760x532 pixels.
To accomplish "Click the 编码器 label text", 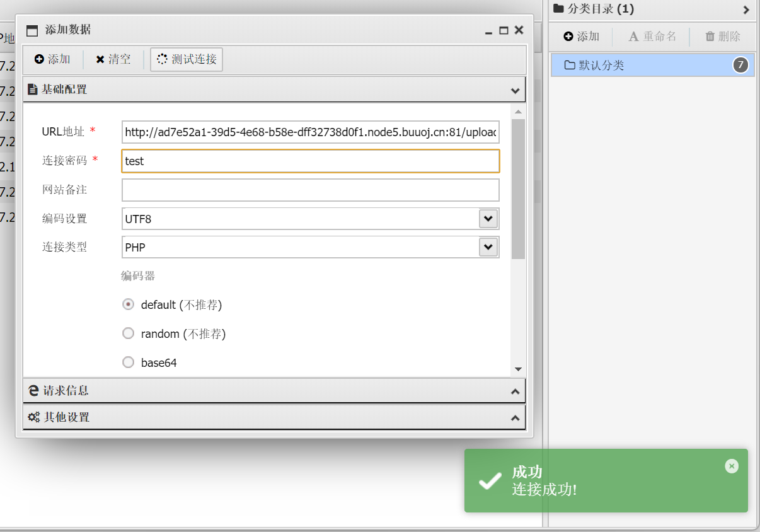I will [x=138, y=275].
